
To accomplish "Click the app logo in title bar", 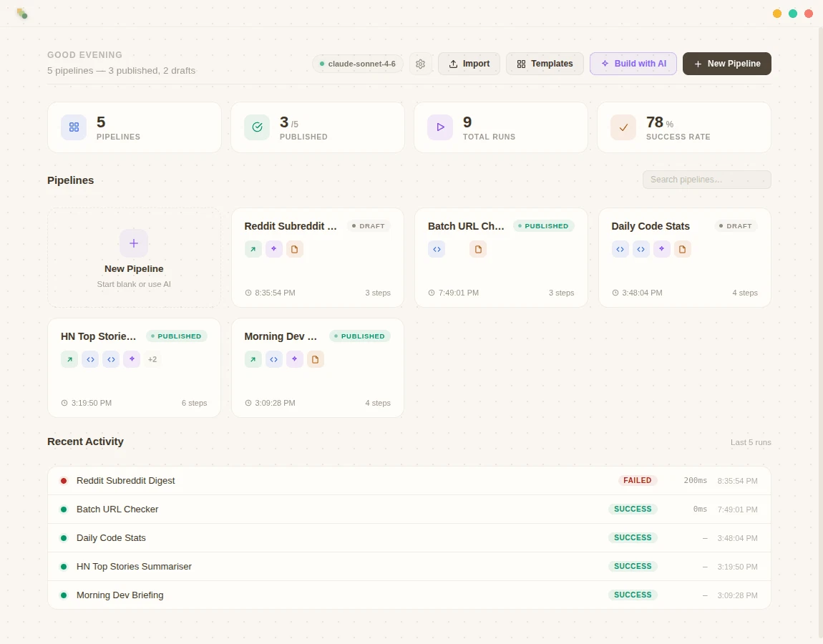I will click(x=21, y=13).
